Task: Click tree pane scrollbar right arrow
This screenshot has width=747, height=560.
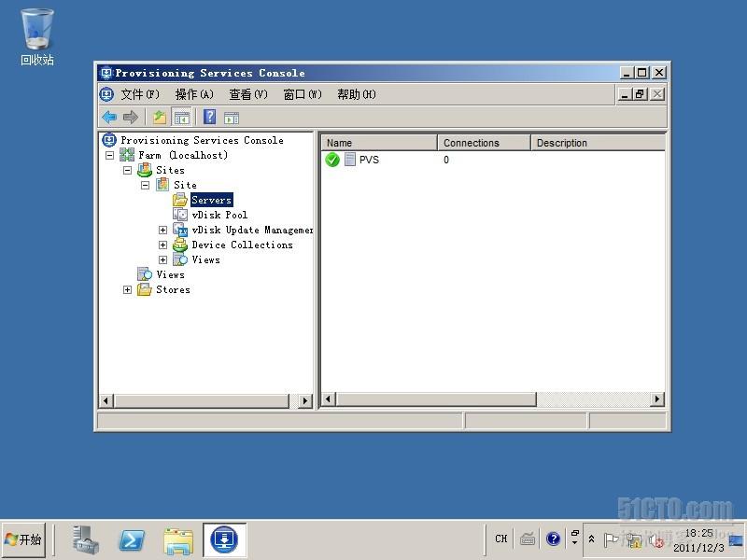Action: coord(305,401)
